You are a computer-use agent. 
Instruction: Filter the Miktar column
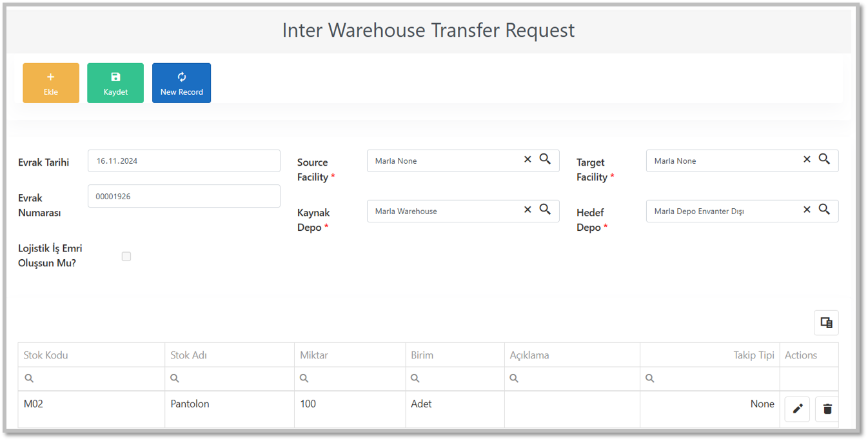pyautogui.click(x=350, y=379)
